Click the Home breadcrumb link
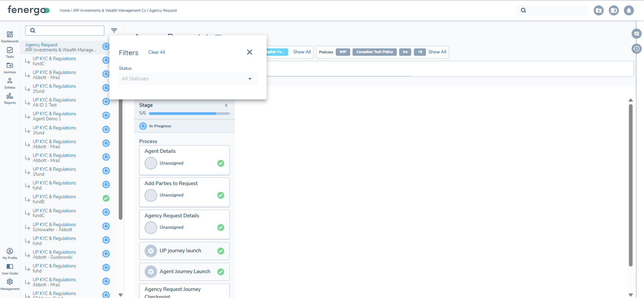 (65, 10)
